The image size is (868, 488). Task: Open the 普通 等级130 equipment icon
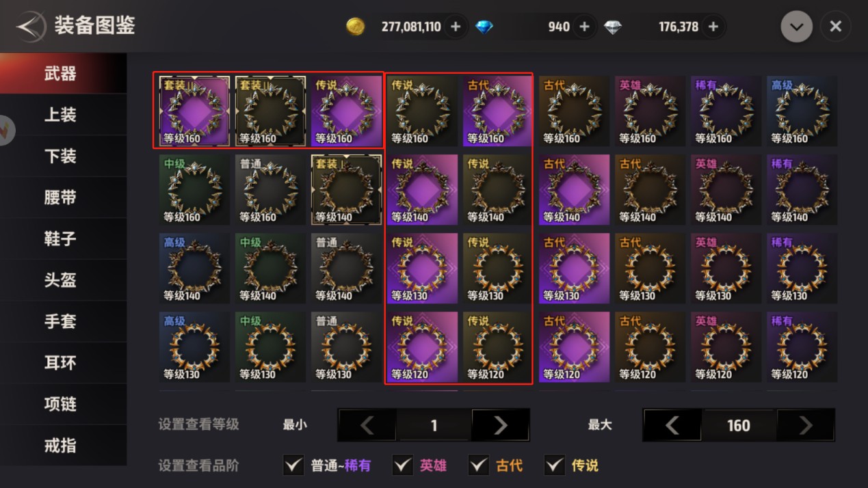[346, 347]
